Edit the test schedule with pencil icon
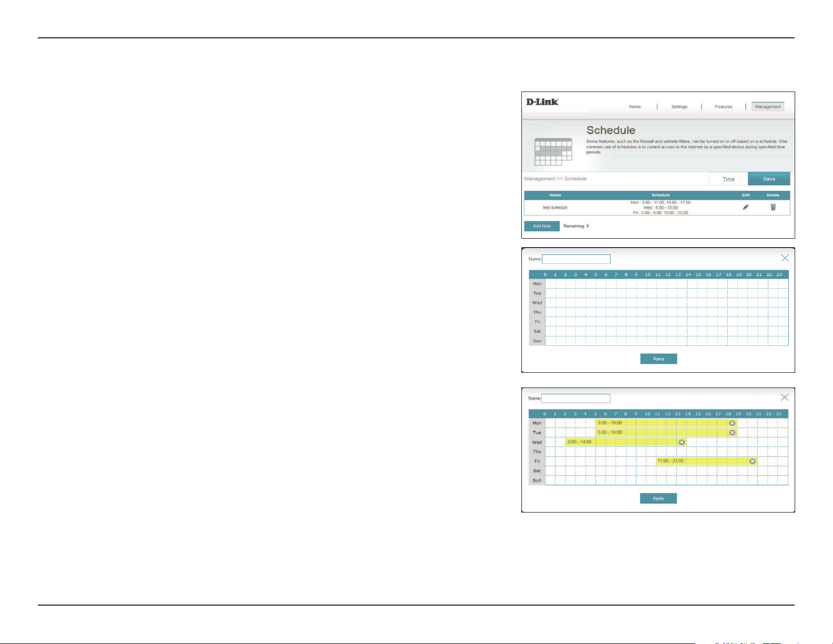833x644 pixels. (x=746, y=207)
